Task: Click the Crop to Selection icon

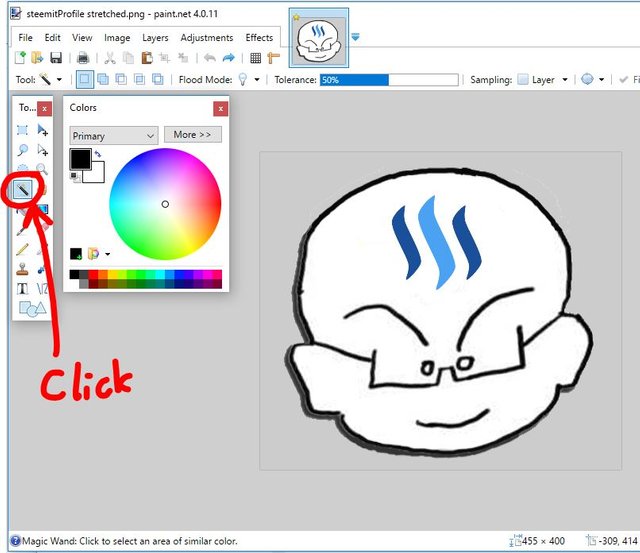Action: (165, 58)
